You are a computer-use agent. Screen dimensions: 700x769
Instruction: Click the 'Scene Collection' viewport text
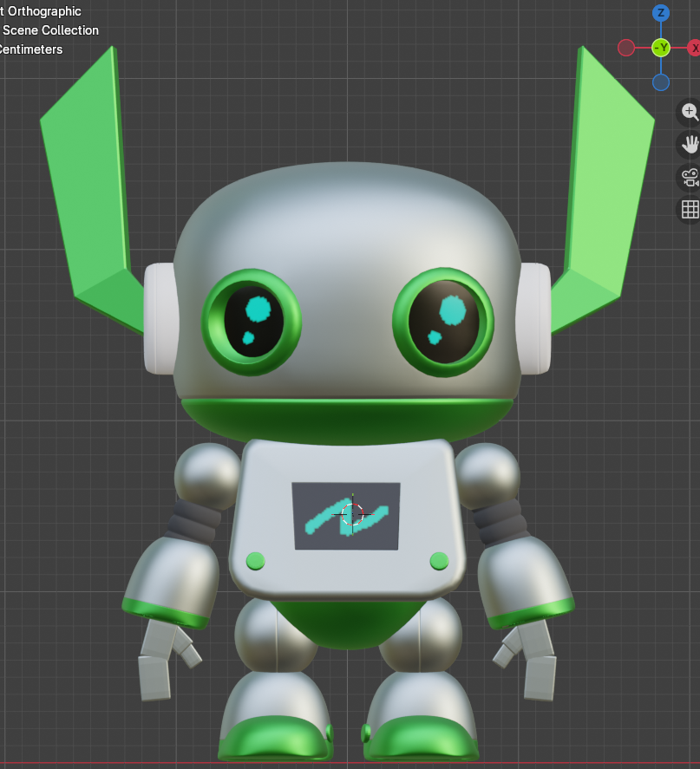click(x=50, y=30)
